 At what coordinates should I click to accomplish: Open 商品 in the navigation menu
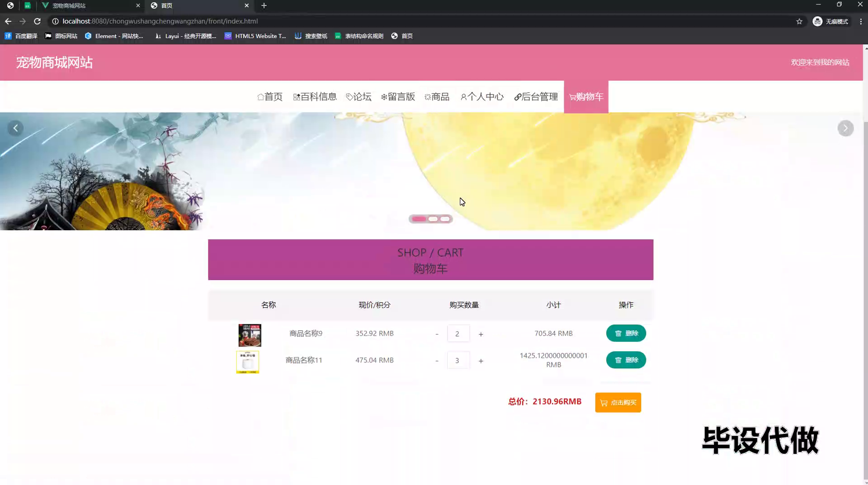(437, 97)
